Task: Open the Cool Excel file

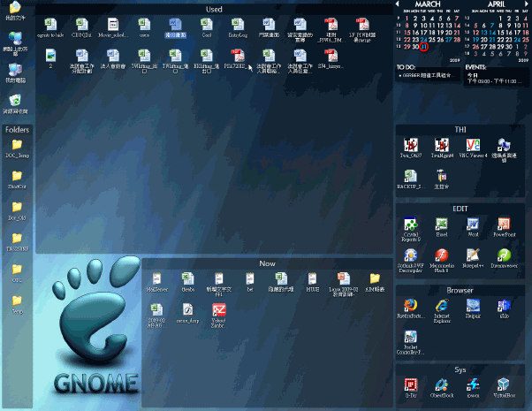Action: tap(206, 27)
